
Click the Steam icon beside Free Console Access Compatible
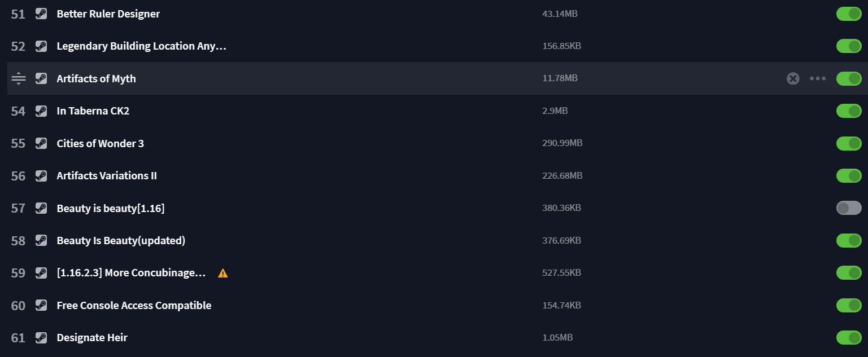pyautogui.click(x=41, y=306)
